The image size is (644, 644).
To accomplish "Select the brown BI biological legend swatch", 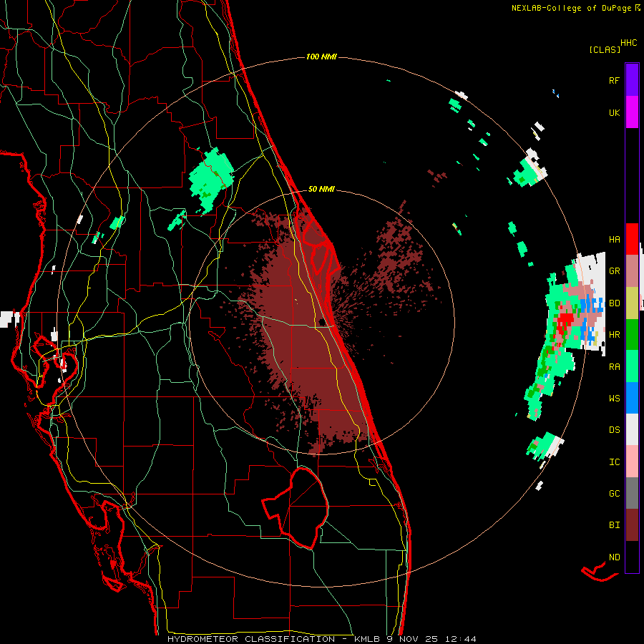I will coord(632,525).
